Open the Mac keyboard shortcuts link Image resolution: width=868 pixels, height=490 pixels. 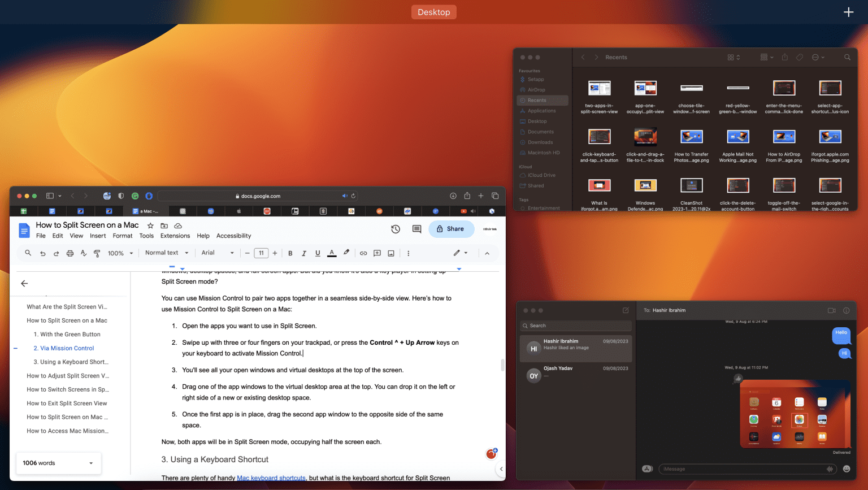click(x=271, y=478)
